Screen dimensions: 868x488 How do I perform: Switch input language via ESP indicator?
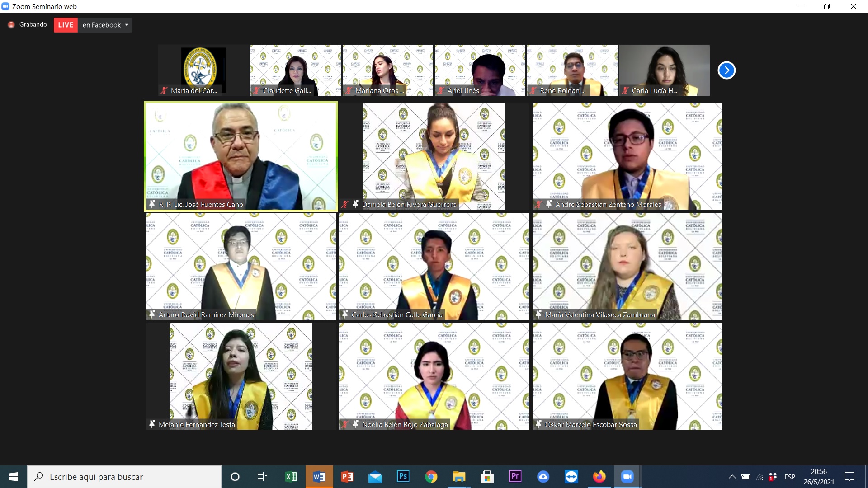[x=790, y=477]
